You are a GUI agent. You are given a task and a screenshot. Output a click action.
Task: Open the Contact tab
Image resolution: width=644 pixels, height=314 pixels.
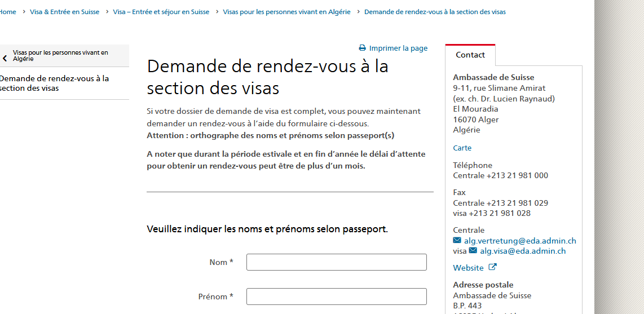470,55
